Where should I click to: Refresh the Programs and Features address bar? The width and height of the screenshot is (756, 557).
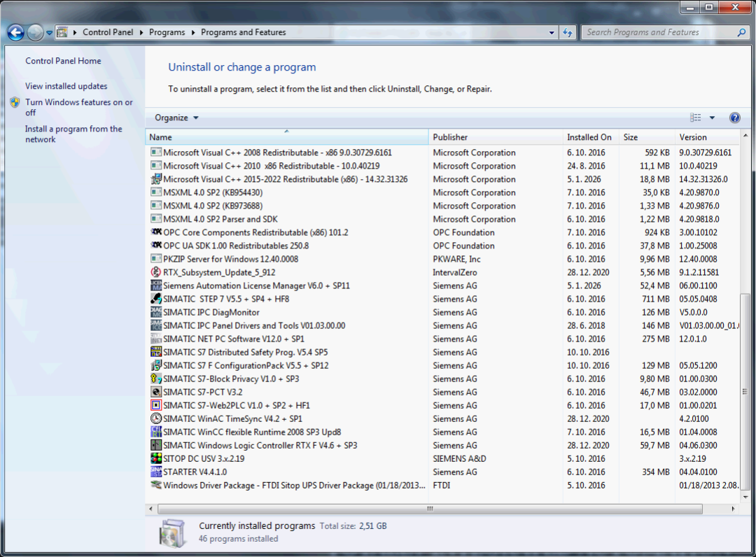(568, 32)
